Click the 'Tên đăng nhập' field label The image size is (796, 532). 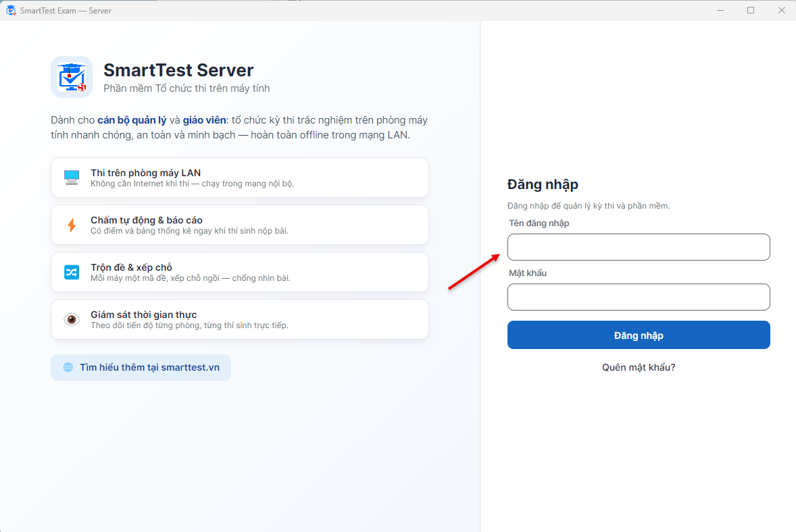539,223
